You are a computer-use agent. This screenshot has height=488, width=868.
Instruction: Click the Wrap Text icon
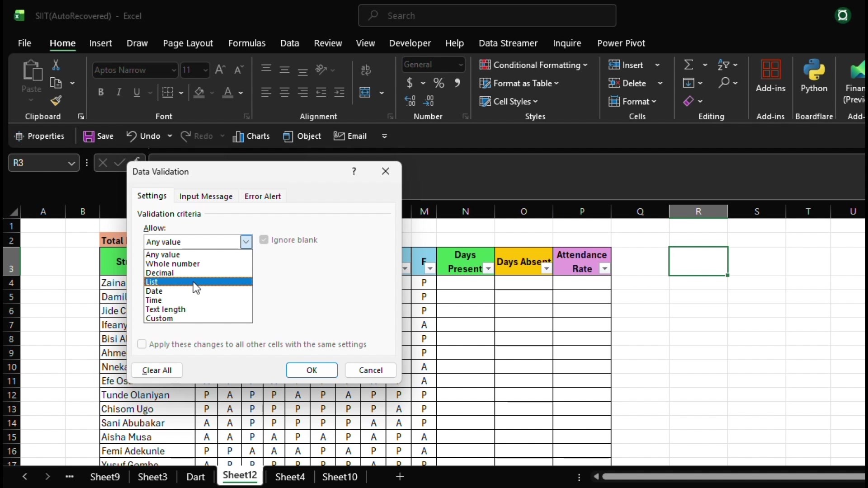click(x=366, y=70)
